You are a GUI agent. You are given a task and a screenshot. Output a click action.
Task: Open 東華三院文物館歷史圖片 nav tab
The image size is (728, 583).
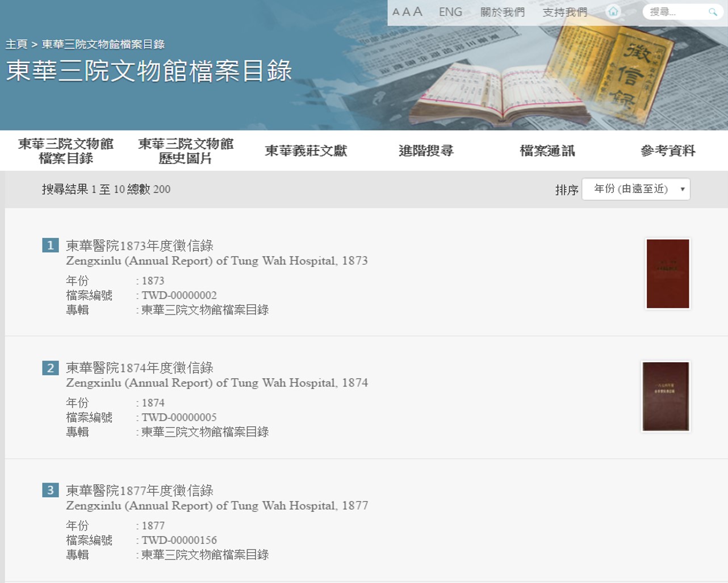[x=186, y=151]
